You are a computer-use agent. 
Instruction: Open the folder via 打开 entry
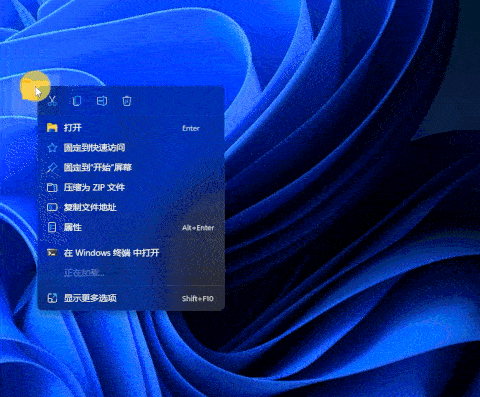pos(131,128)
